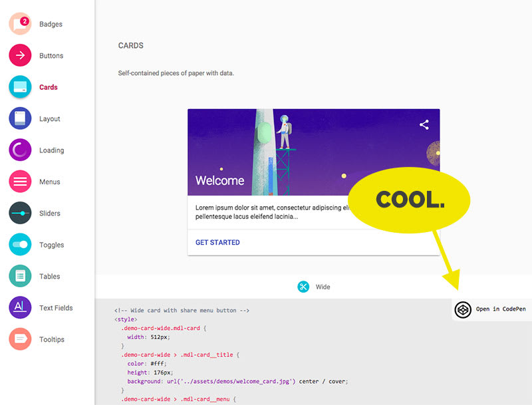This screenshot has width=532, height=405.
Task: Open the Cards component icon
Action: click(x=19, y=87)
